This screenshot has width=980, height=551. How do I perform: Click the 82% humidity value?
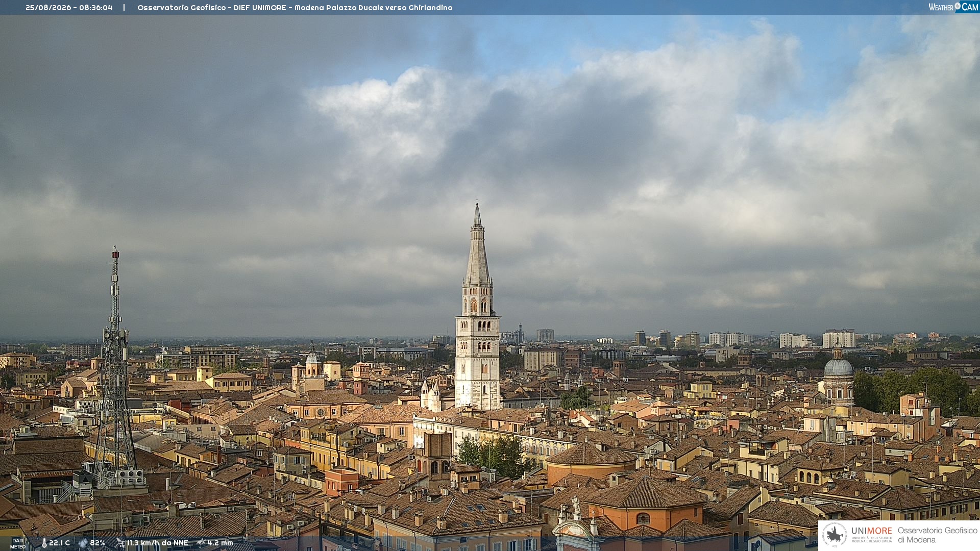pos(97,543)
